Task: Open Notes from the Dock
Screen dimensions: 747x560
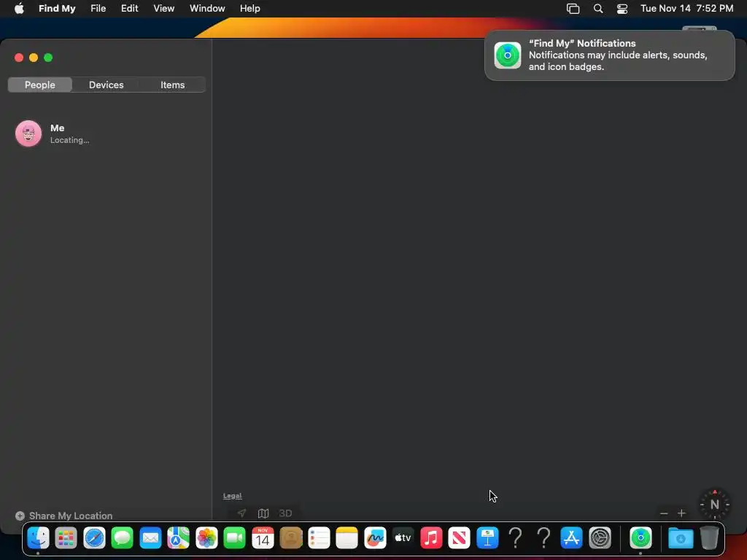Action: (x=347, y=538)
